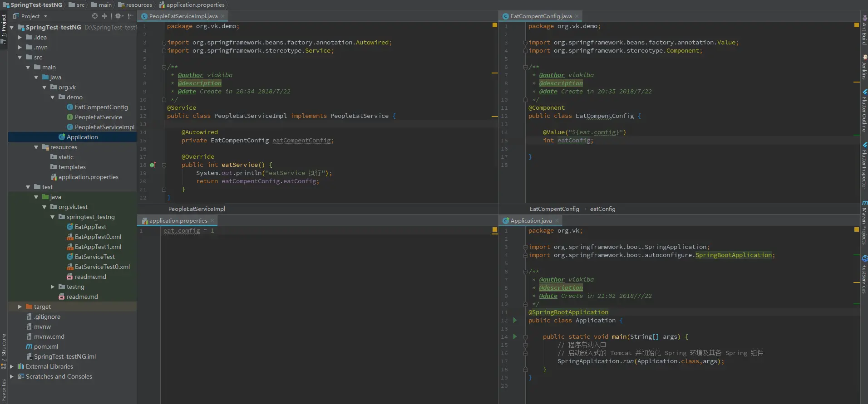Expand the testng package node
The width and height of the screenshot is (868, 404).
[x=53, y=287]
